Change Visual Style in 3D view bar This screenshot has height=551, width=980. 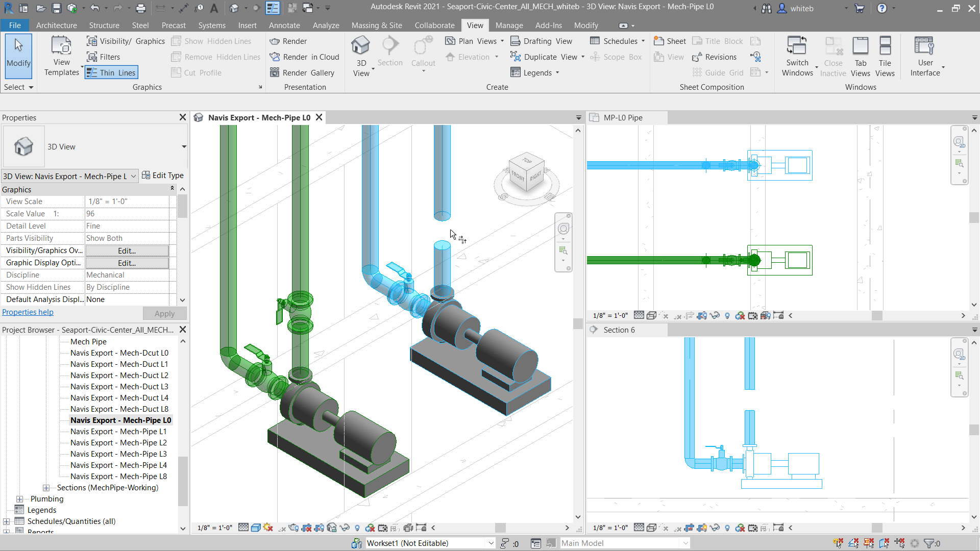tap(256, 528)
